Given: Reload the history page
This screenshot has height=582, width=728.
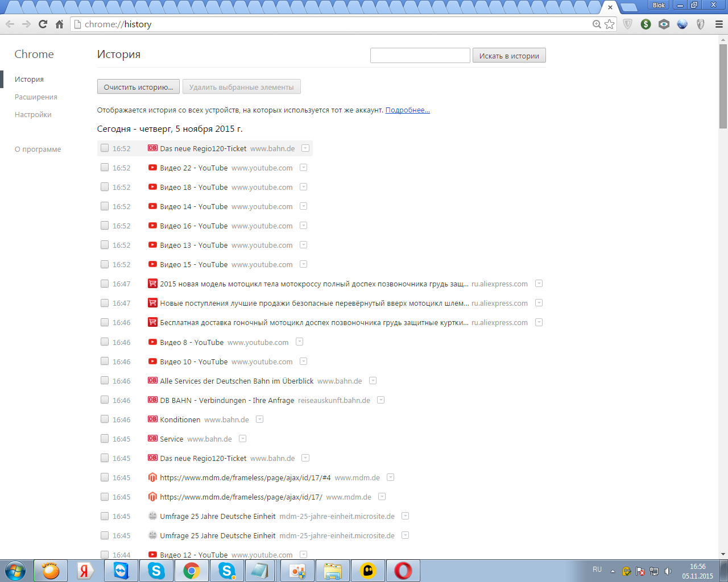Looking at the screenshot, I should (x=43, y=24).
